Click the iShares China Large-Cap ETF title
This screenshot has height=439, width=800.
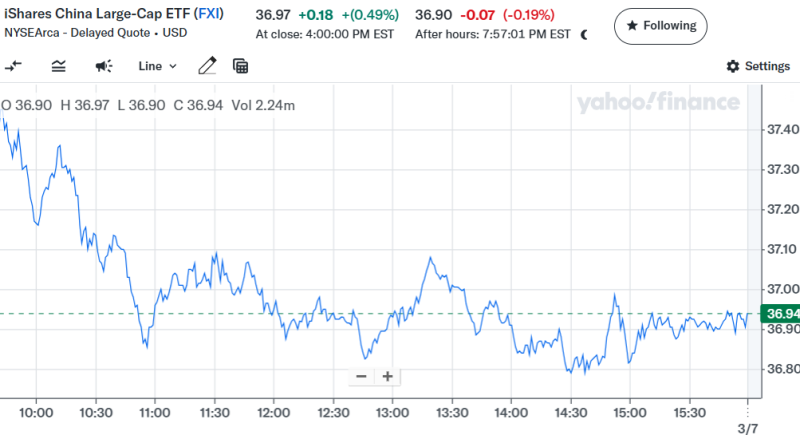click(x=97, y=14)
